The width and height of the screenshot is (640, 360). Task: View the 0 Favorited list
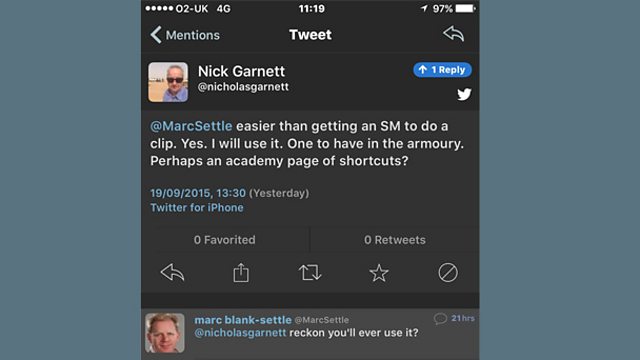click(x=225, y=240)
